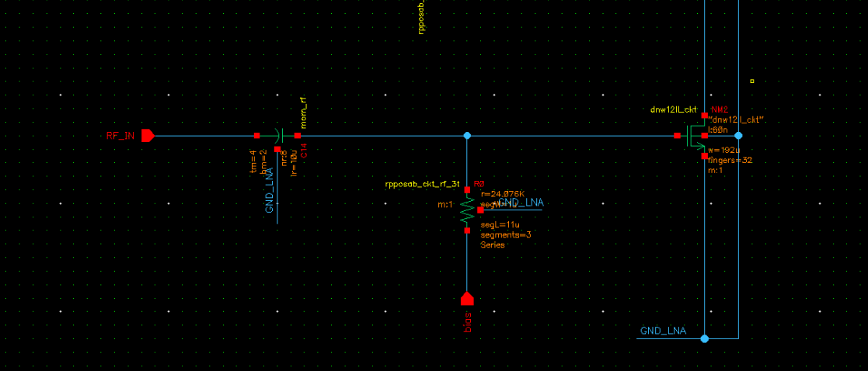Select the bias pin symbol
Viewport: 868px width, 371px height.
point(467,299)
